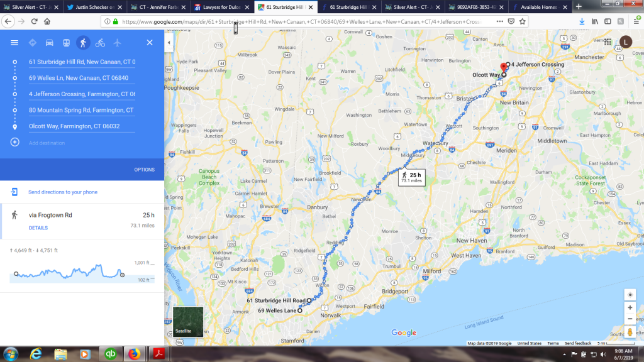Choose the cycling travel mode icon
Screen dimensions: 644x362
click(x=100, y=43)
